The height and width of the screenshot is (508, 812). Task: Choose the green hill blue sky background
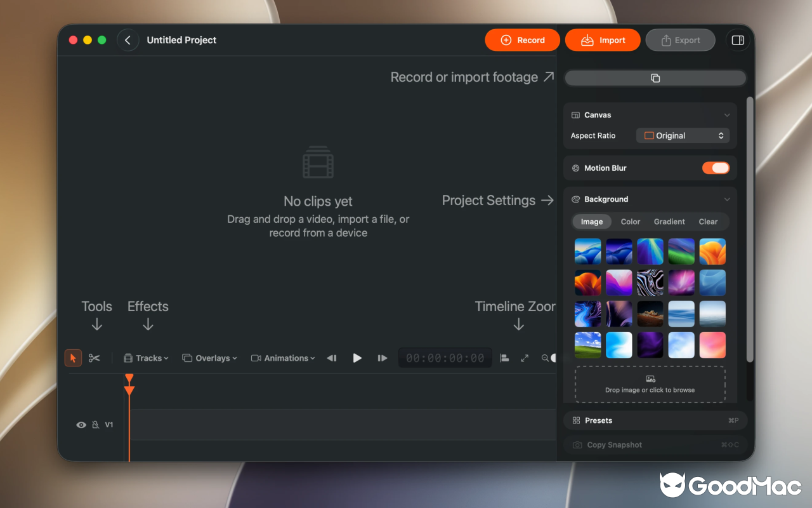pos(587,345)
